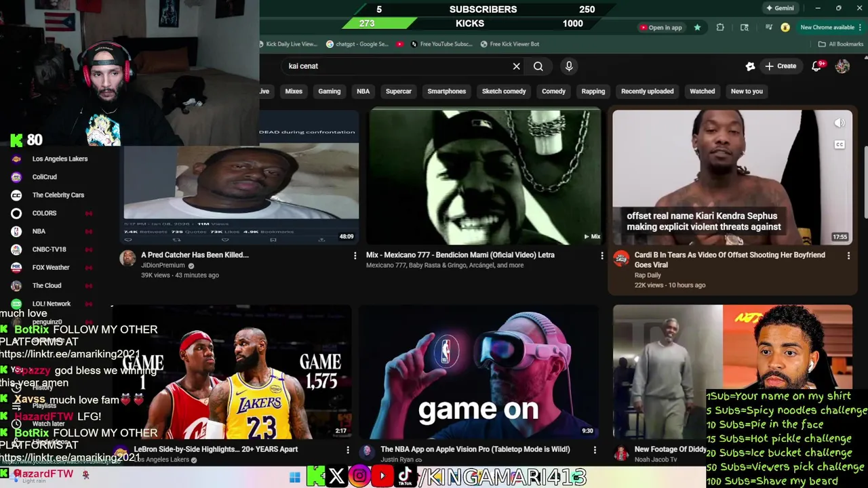The width and height of the screenshot is (868, 488).
Task: Open the Chrome profile avatar
Action: tap(785, 27)
